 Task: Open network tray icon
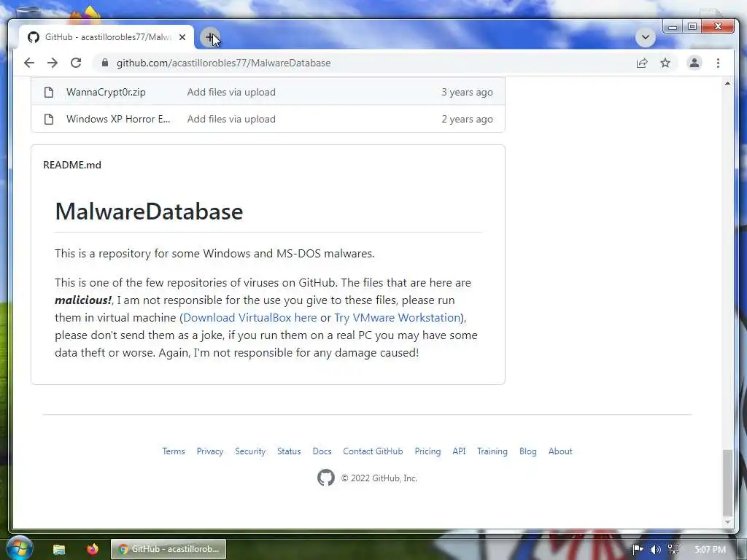673,550
